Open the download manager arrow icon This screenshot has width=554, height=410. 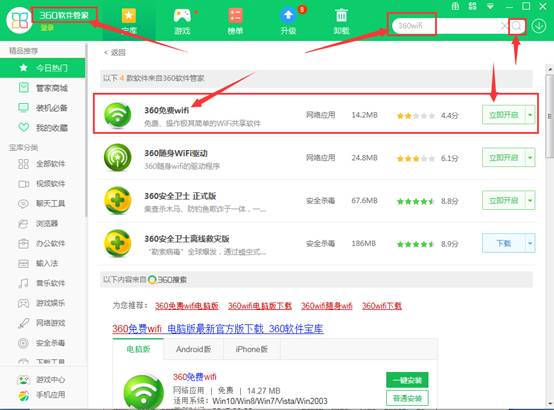pos(539,26)
